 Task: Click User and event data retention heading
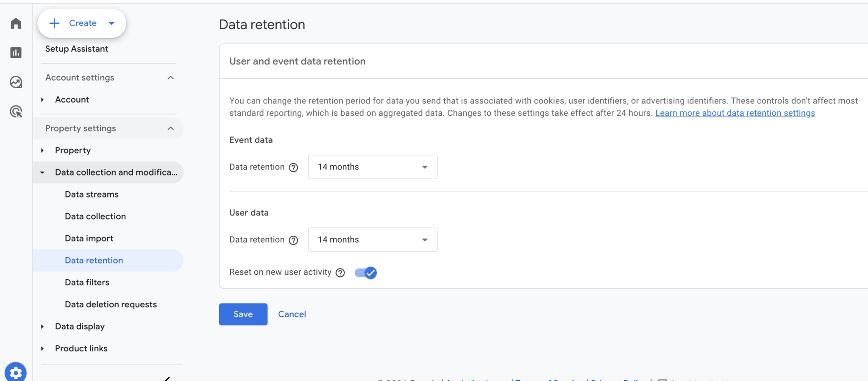tap(298, 61)
